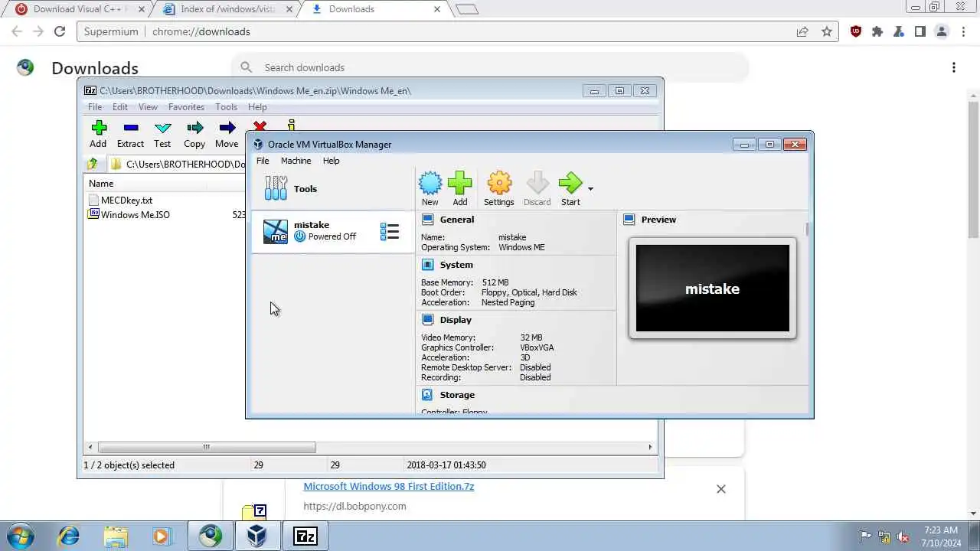Open browser profile avatar
980x551 pixels.
[942, 31]
